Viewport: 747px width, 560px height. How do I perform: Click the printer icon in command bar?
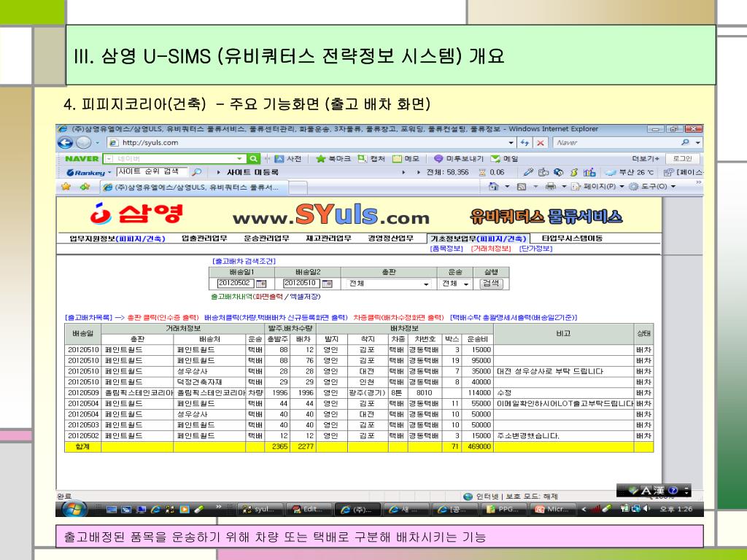tap(550, 187)
